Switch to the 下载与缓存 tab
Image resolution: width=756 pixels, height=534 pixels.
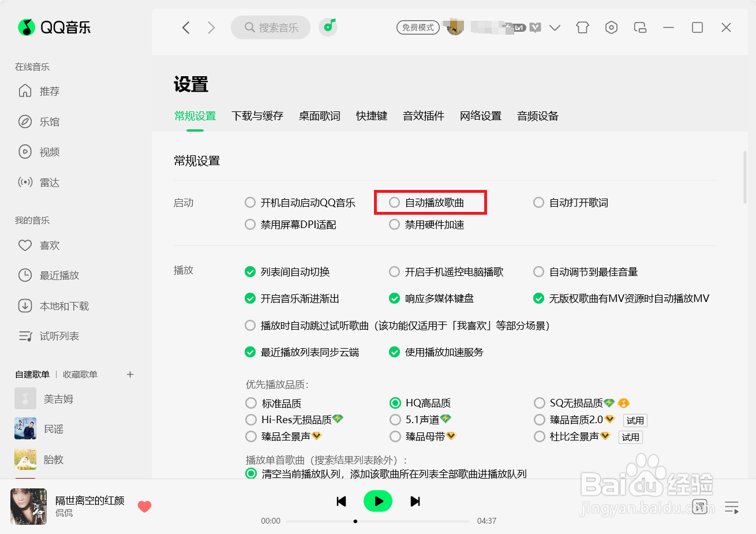257,115
